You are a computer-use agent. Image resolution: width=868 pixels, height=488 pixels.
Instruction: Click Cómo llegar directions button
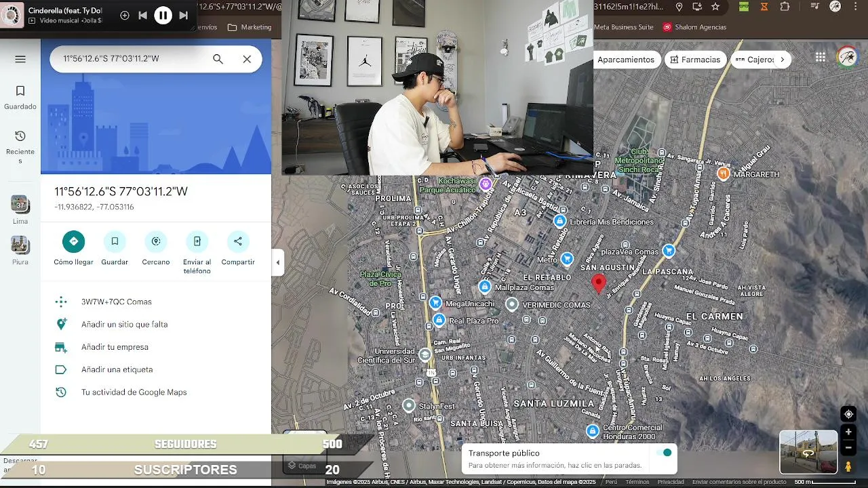[73, 248]
